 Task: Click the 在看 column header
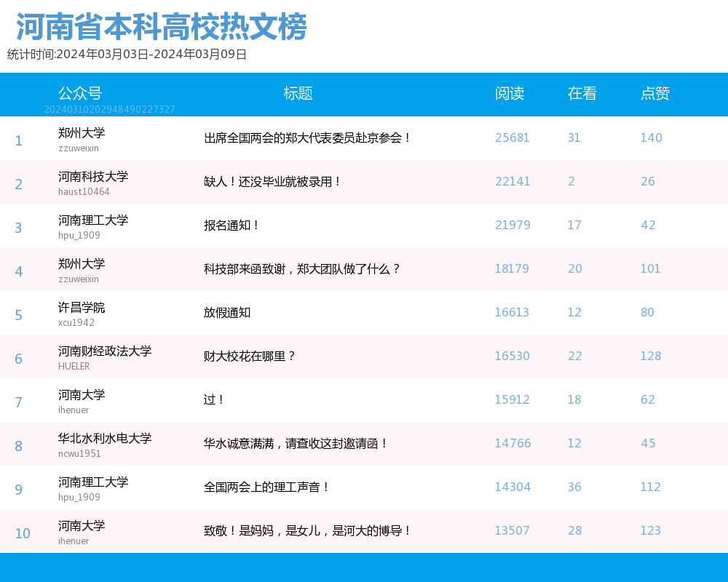coord(582,93)
